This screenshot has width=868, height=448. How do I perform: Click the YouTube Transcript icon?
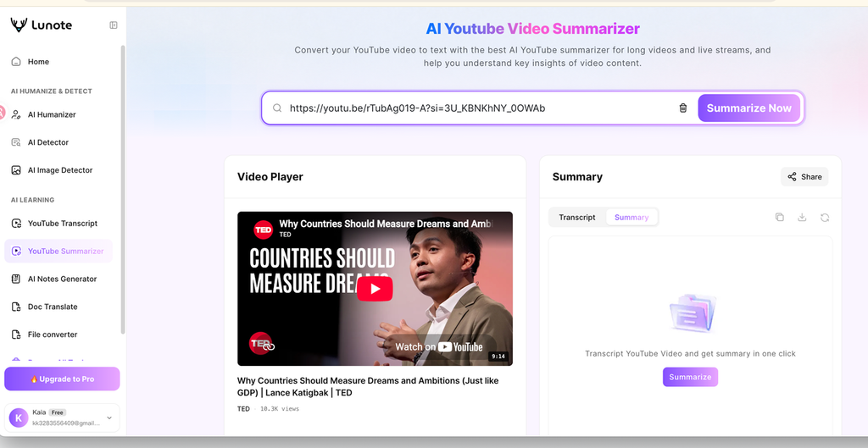tap(16, 224)
